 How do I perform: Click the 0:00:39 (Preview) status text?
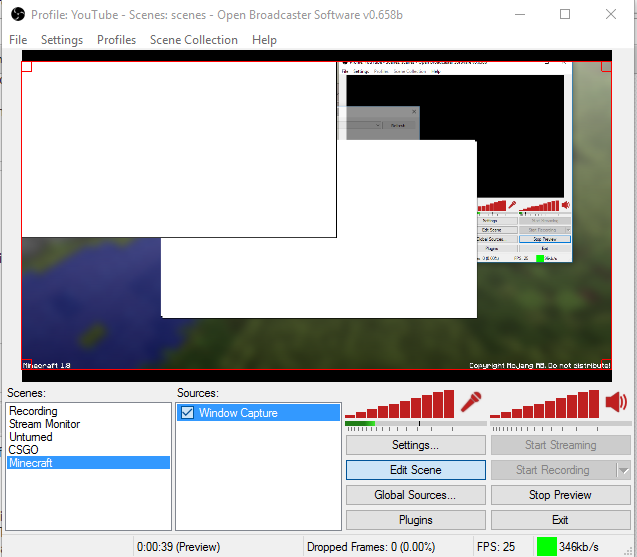pyautogui.click(x=178, y=547)
